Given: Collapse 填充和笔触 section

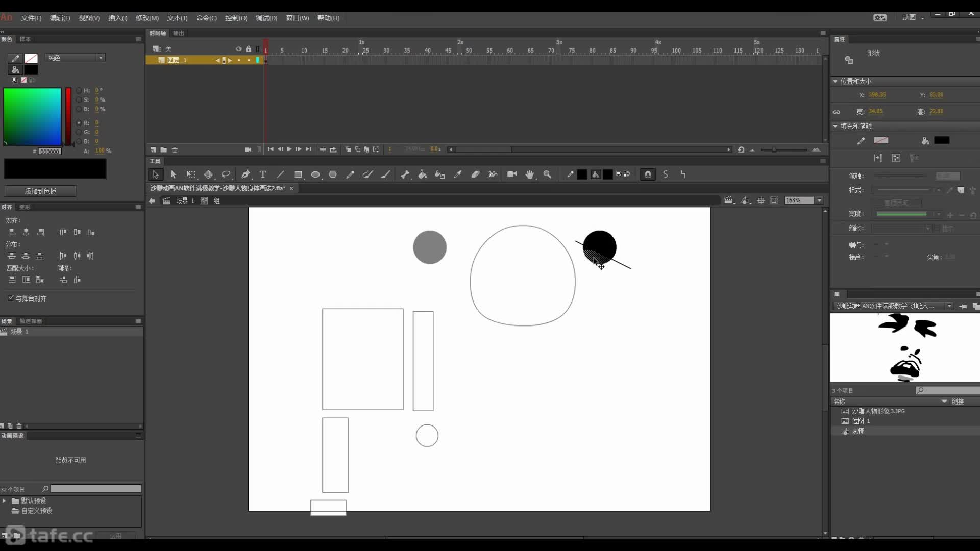Looking at the screenshot, I should click(835, 126).
